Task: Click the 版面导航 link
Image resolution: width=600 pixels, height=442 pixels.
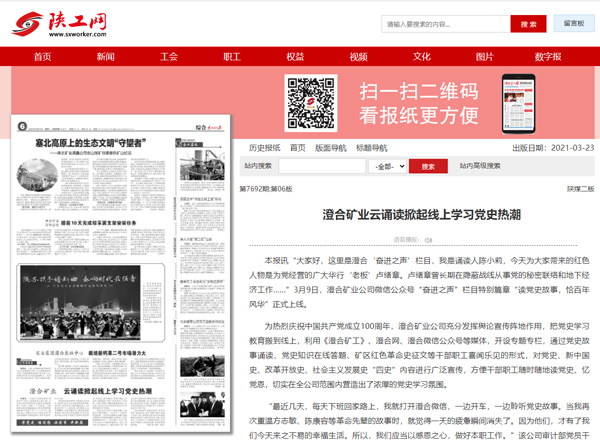Action: click(331, 148)
